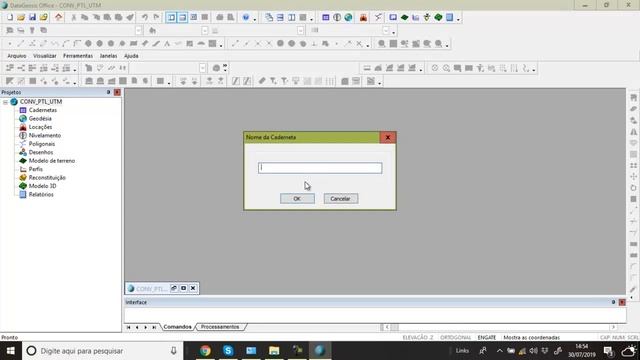
Task: Open the Ferramentas menu
Action: coord(78,56)
